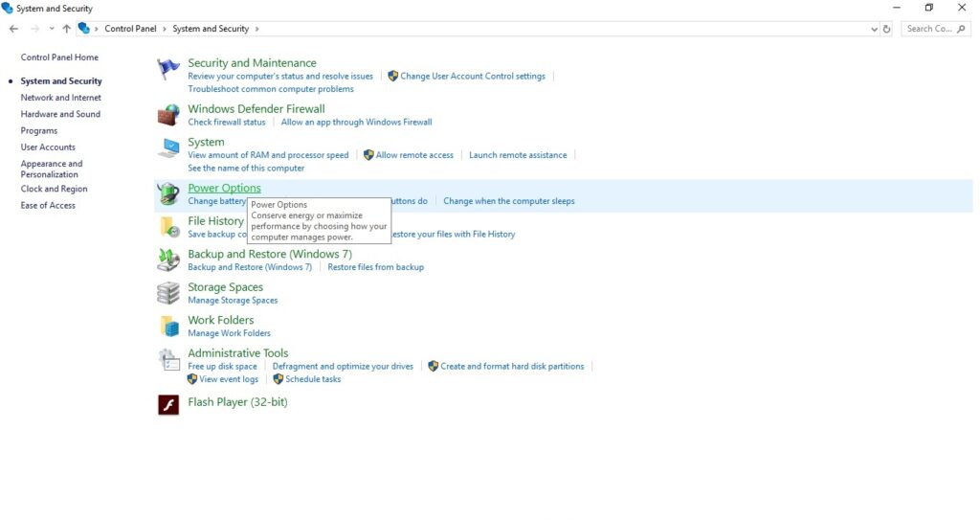Open Control Panel Home link

tap(59, 57)
